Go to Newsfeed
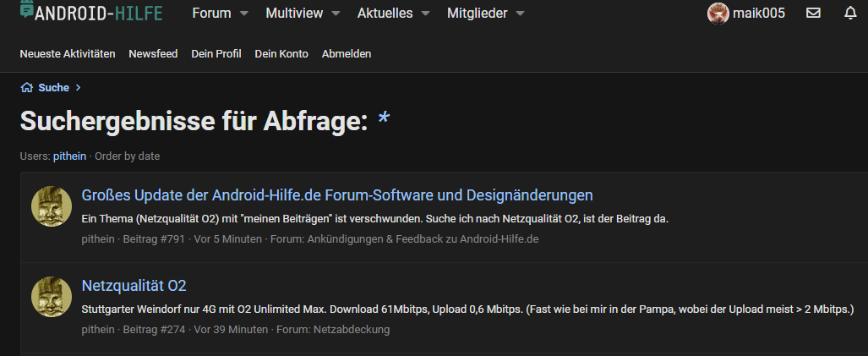Viewport: 868px width, 356px height. (x=153, y=53)
